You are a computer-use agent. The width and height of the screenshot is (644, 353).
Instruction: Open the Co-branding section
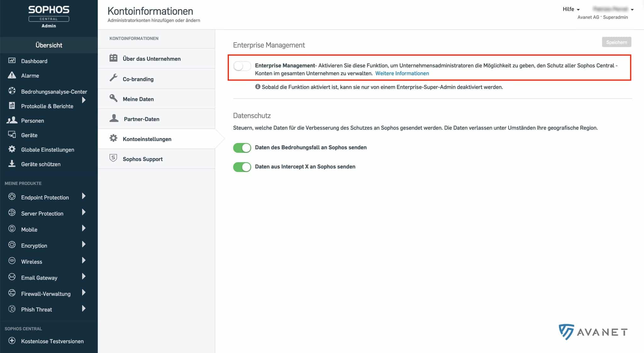(156, 79)
